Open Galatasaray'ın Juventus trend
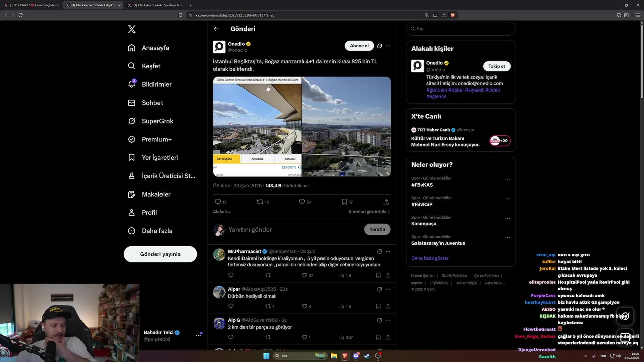This screenshot has height=362, width=644. [438, 243]
